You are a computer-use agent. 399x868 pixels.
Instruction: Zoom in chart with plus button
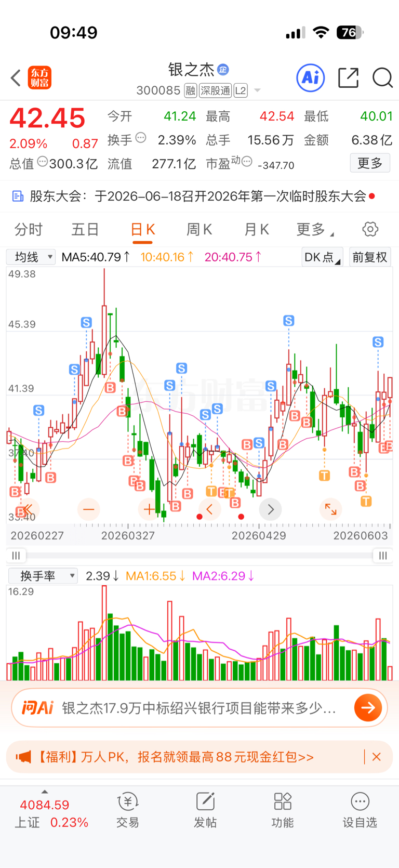pos(149,509)
